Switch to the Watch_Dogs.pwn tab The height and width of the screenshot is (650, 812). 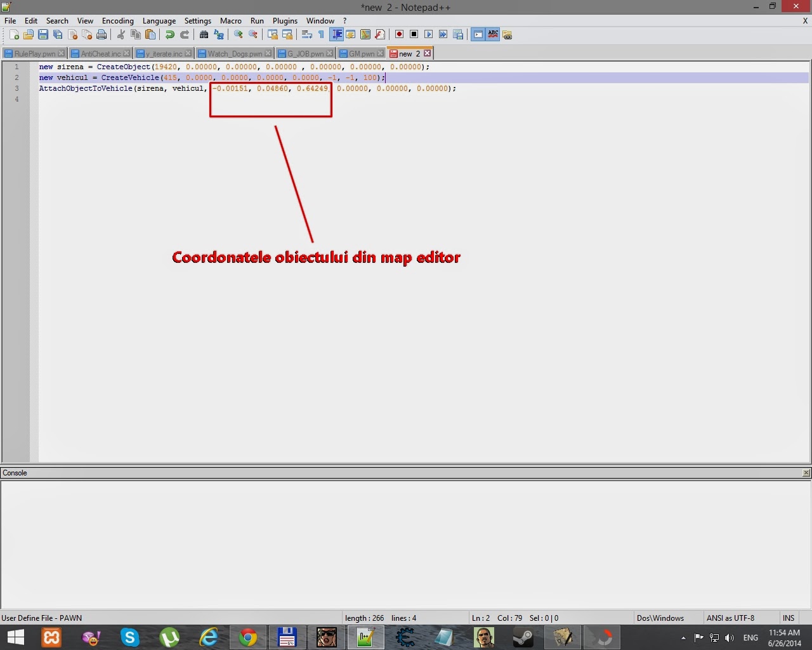pyautogui.click(x=235, y=53)
